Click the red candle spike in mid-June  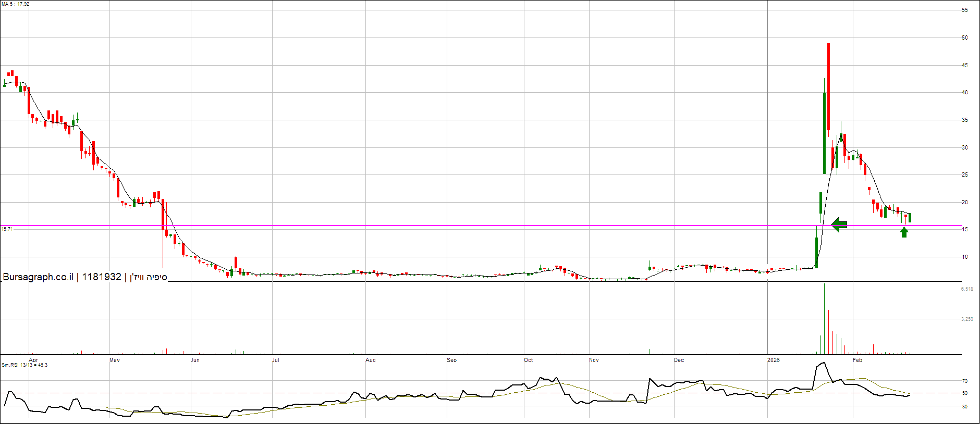tap(236, 263)
